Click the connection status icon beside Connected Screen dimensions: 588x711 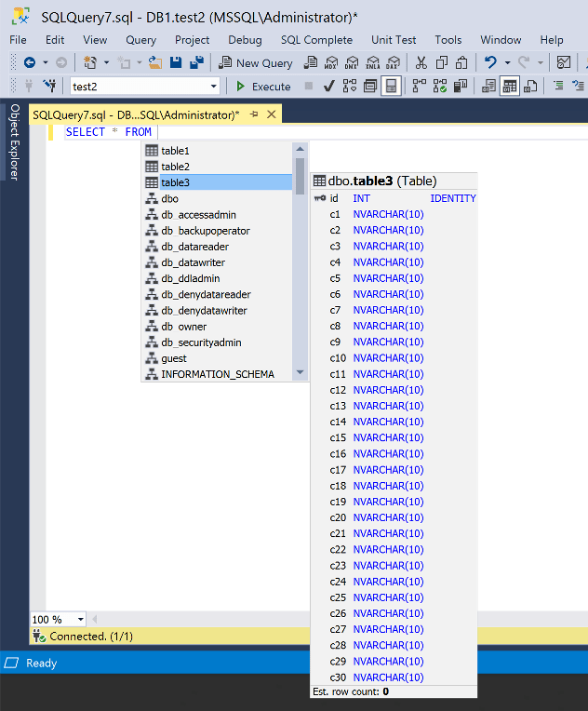pos(39,637)
